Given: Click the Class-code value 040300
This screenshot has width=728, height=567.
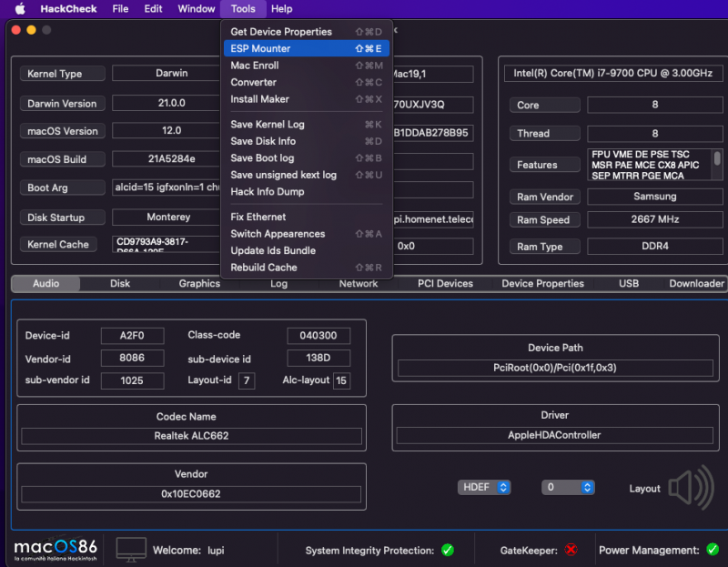Looking at the screenshot, I should coord(318,335).
